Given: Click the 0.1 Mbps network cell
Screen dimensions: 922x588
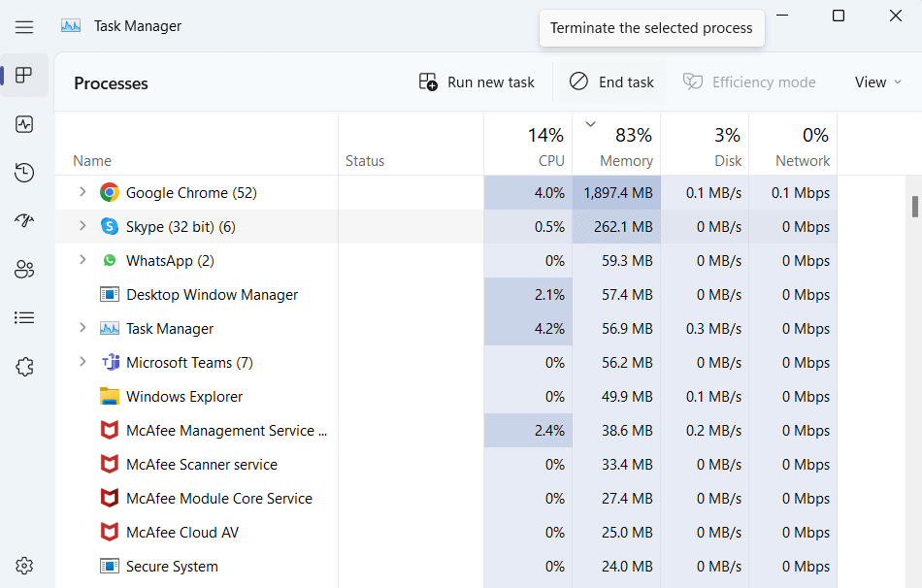Looking at the screenshot, I should coord(793,192).
